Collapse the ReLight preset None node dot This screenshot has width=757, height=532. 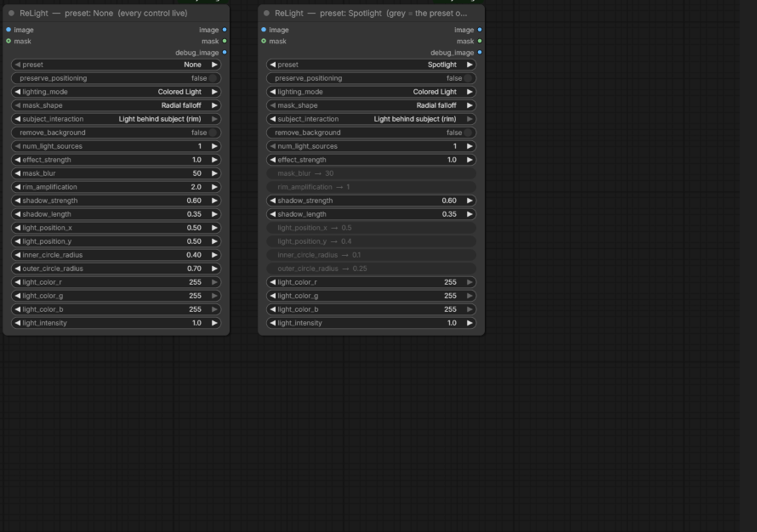tap(12, 14)
